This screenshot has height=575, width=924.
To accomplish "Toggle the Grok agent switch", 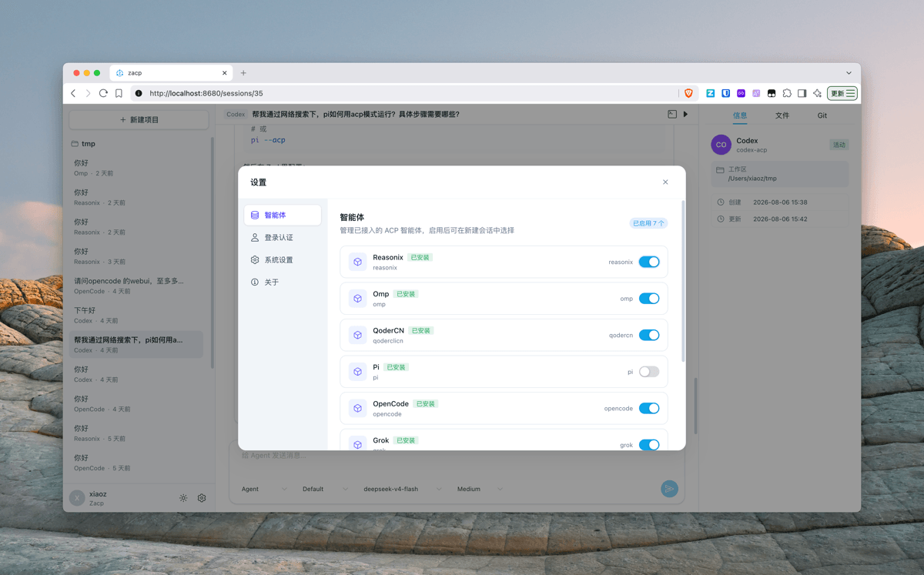I will click(x=649, y=445).
